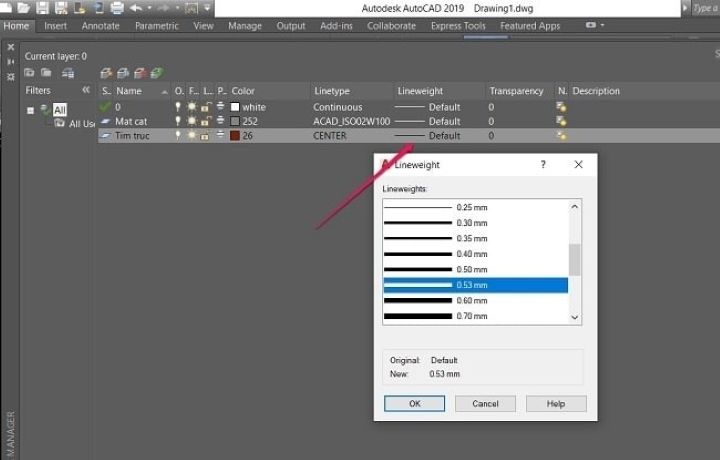Click the CENTER linetype of Tim truc

330,135
